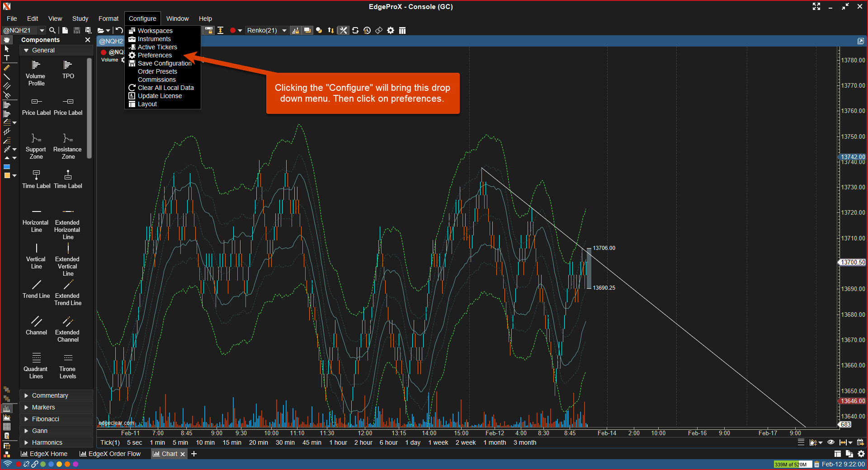
Task: Add the Quadrant Lines component
Action: (x=36, y=366)
